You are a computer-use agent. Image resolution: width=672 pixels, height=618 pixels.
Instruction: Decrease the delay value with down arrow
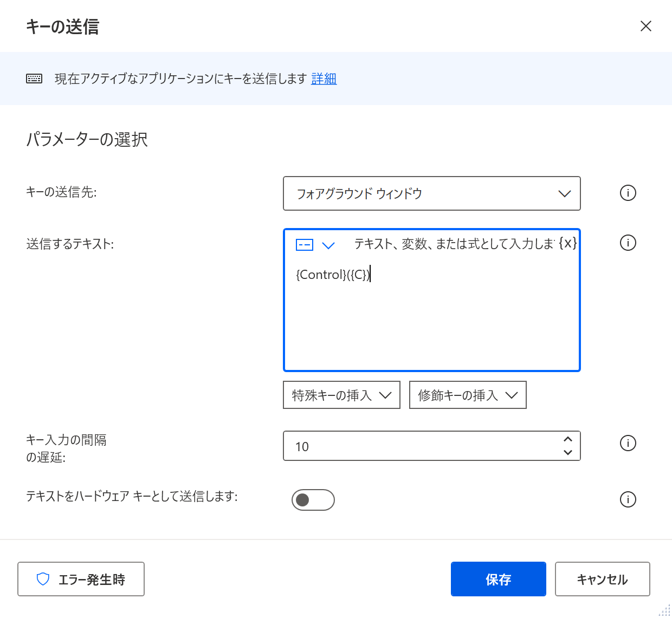(x=567, y=452)
